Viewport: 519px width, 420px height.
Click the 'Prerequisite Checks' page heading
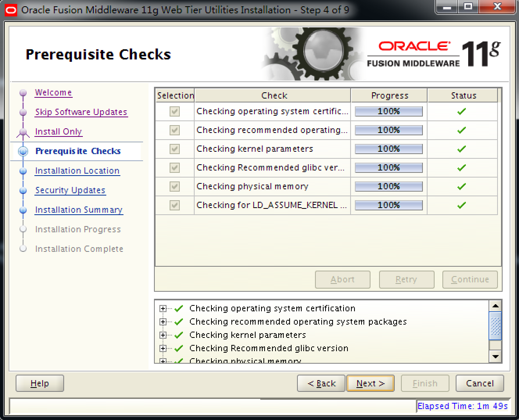(98, 54)
